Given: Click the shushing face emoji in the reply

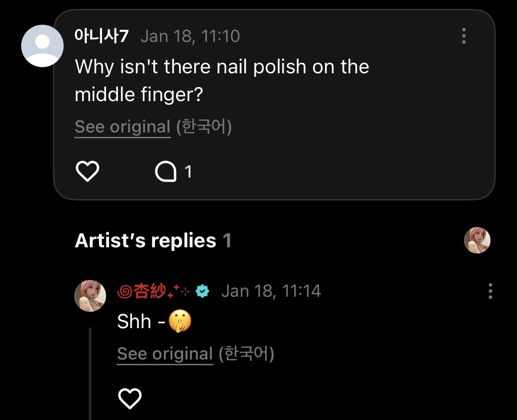Looking at the screenshot, I should click(x=180, y=322).
